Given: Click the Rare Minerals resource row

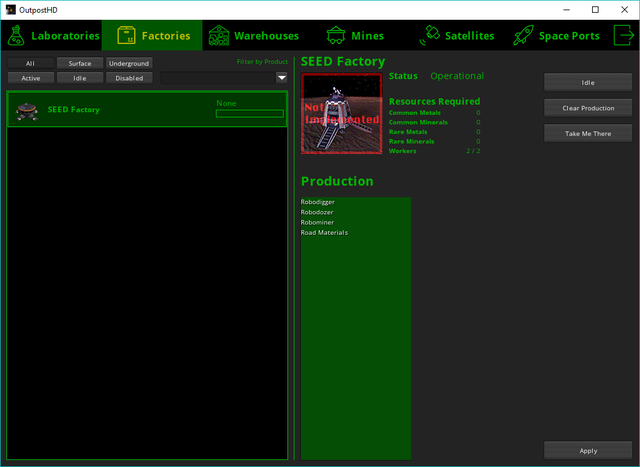Looking at the screenshot, I should 435,141.
